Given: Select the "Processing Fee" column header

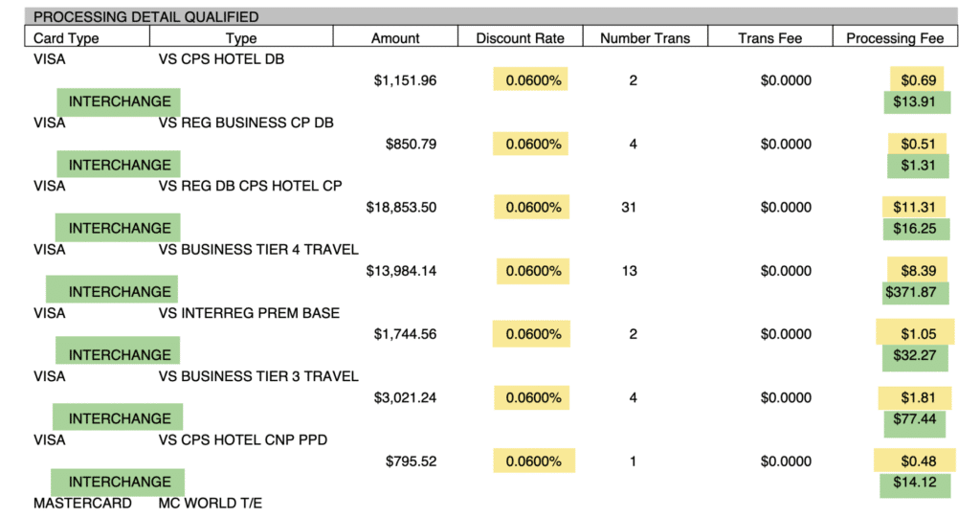Looking at the screenshot, I should click(x=896, y=38).
